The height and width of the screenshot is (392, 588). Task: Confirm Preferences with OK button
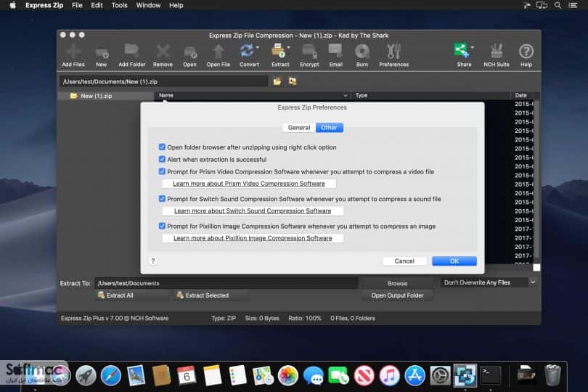tap(454, 261)
